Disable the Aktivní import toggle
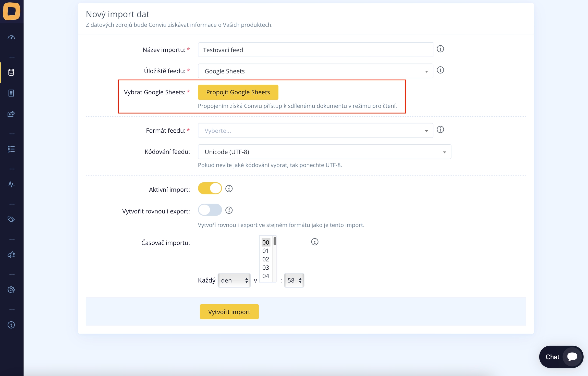 210,189
